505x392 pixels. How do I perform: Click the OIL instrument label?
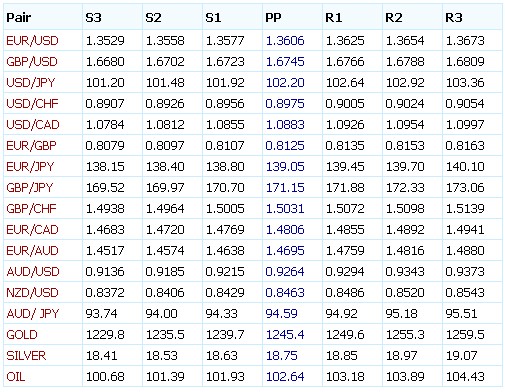(16, 377)
